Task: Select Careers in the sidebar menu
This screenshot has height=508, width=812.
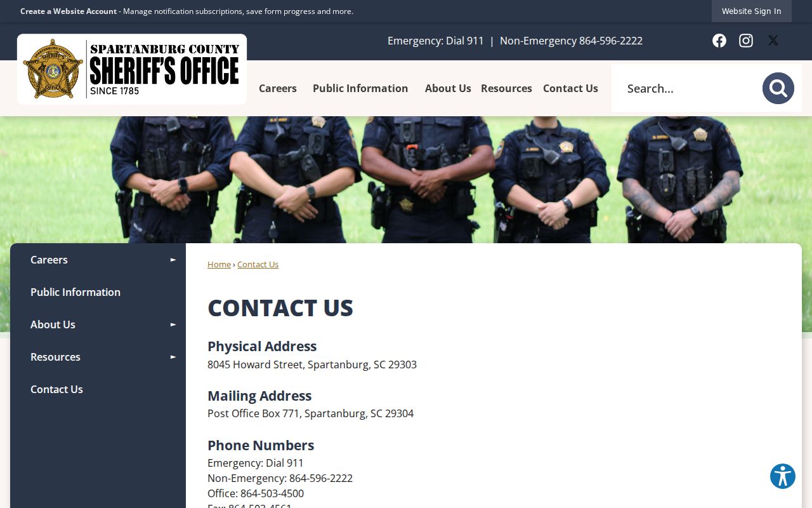Action: tap(49, 260)
